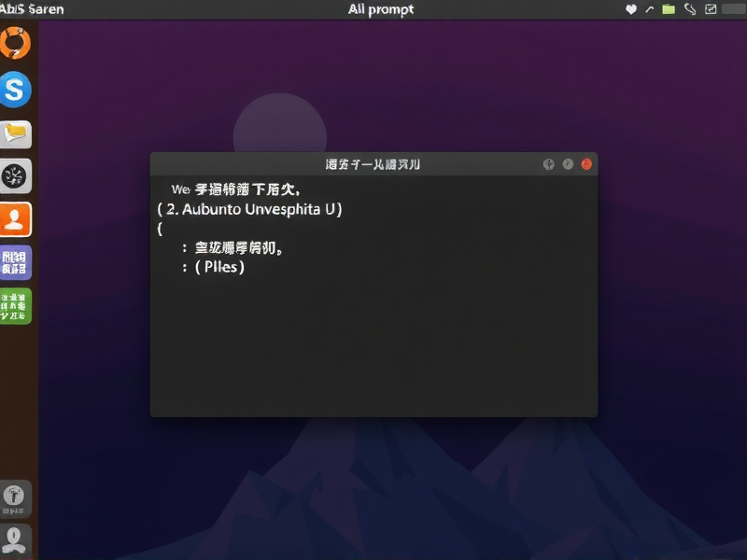The image size is (747, 560).
Task: Open the 'AbiS Saren' menu item
Action: (x=31, y=8)
